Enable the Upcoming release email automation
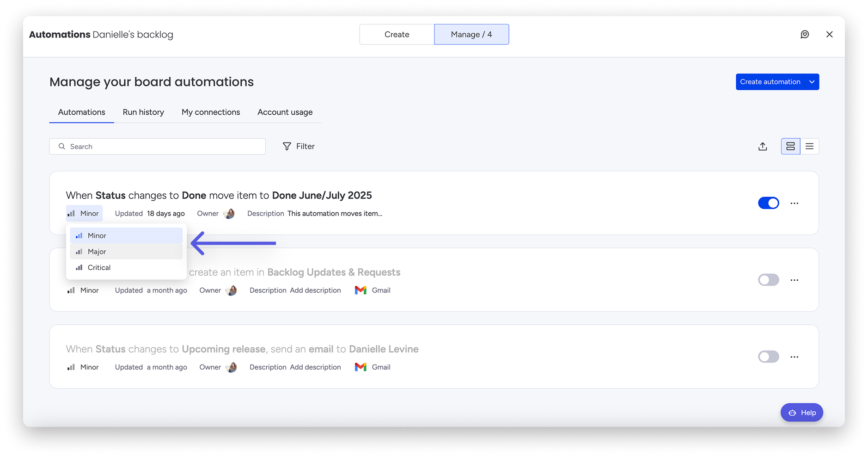The image size is (868, 457). coord(768,357)
